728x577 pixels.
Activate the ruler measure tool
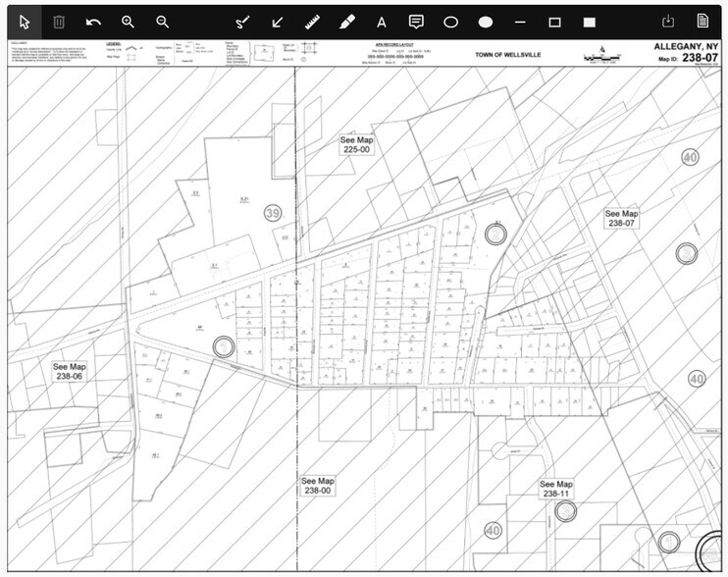312,22
